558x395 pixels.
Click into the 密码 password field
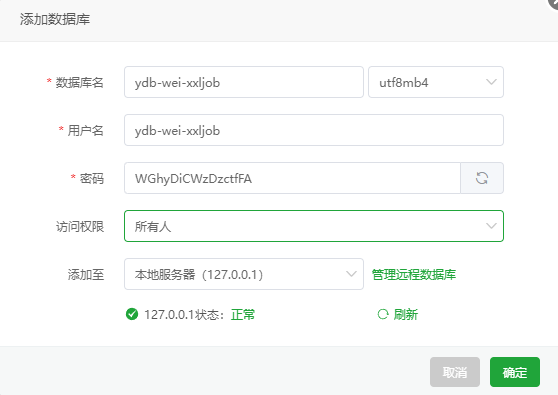[292, 178]
